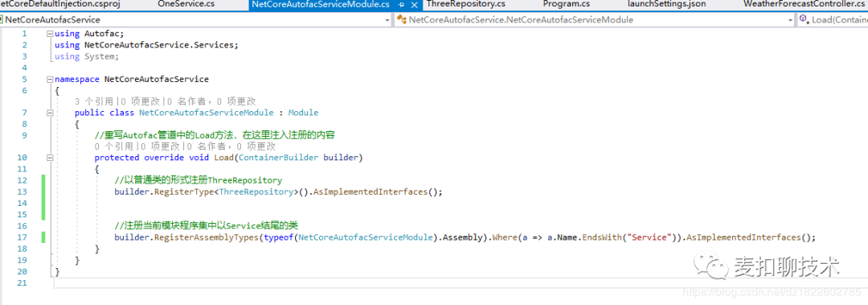
Task: Place the cursor on empty line 21
Action: click(x=461, y=282)
